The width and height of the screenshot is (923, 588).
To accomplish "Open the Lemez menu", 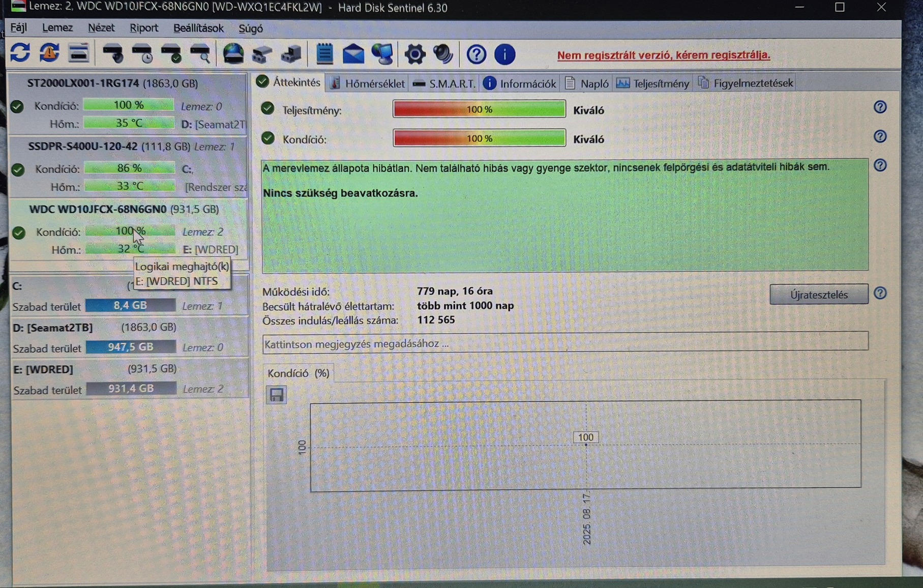I will 57,28.
